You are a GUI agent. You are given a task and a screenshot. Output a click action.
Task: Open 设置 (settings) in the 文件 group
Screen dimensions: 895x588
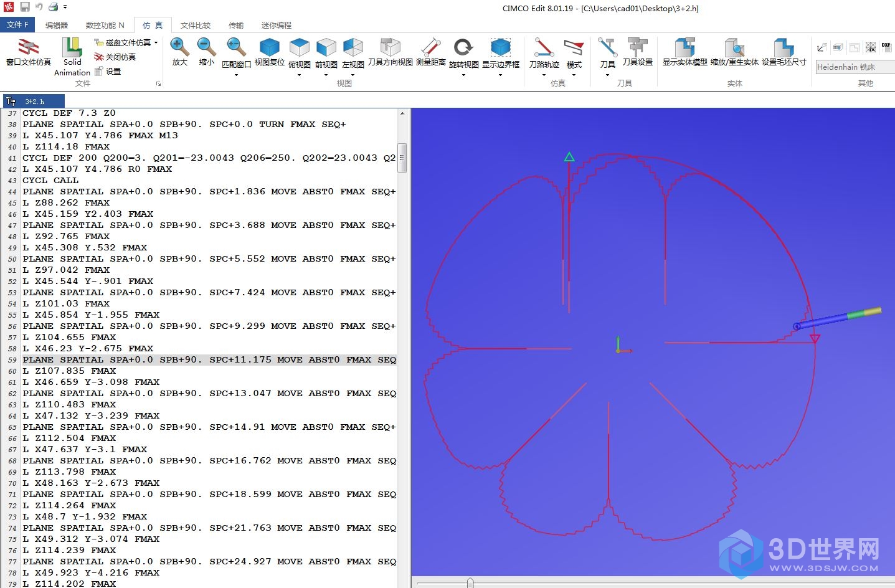108,71
